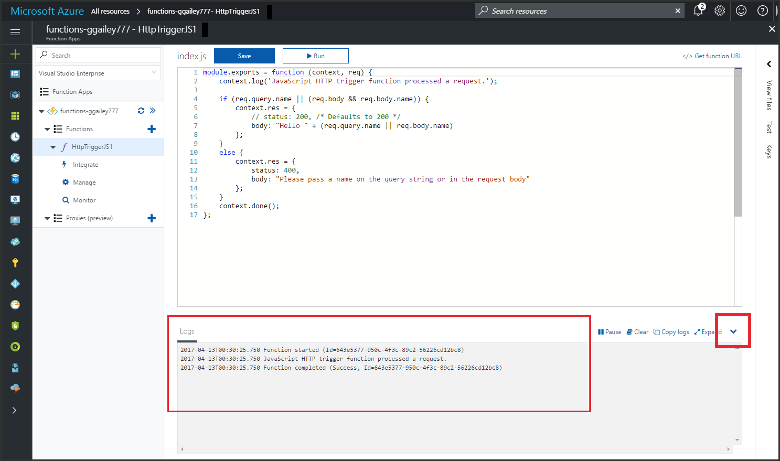The image size is (780, 461).
Task: Open Function Apps list item
Action: (72, 92)
